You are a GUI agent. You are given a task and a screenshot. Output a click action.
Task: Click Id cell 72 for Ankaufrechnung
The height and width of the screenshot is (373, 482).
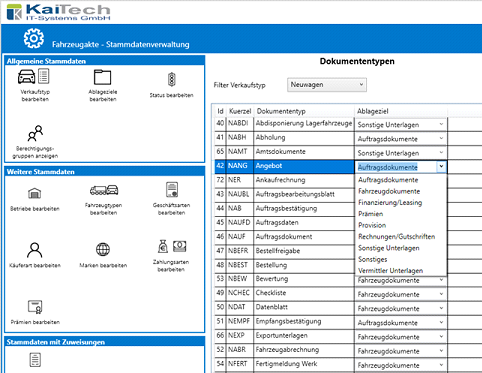[x=220, y=180]
